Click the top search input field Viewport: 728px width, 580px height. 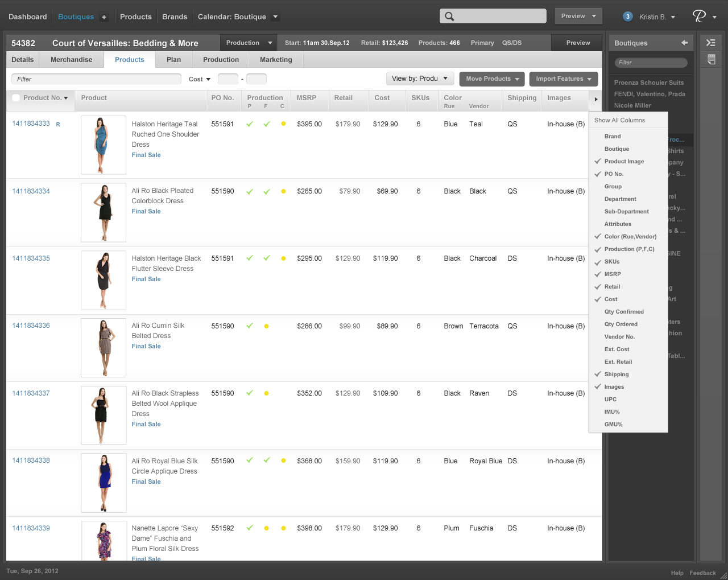[x=493, y=16]
